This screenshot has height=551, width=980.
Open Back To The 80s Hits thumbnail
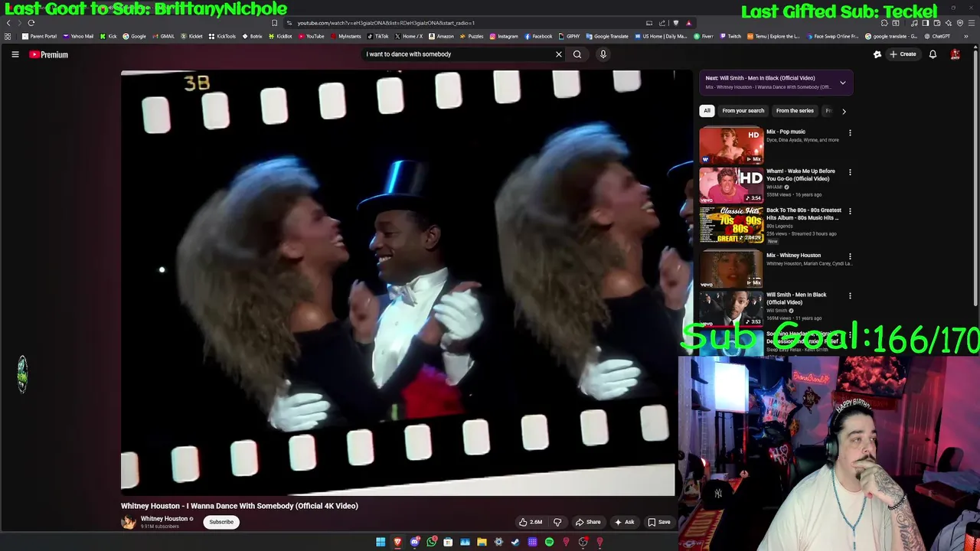coord(731,224)
